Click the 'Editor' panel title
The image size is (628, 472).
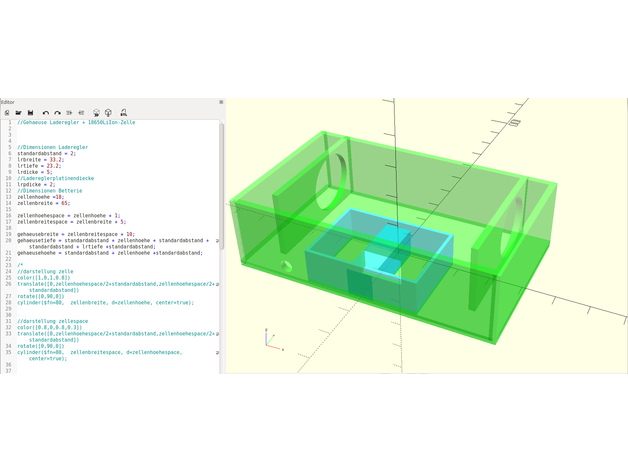pyautogui.click(x=8, y=102)
